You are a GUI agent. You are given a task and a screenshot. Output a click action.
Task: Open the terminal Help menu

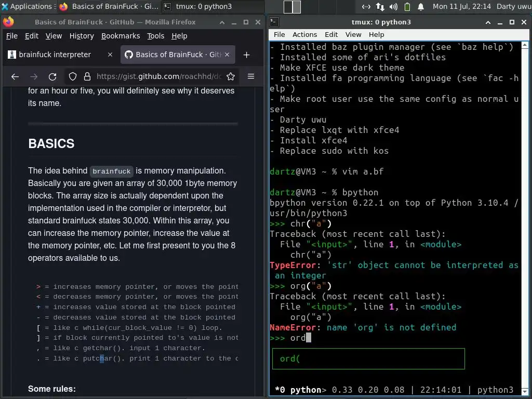pyautogui.click(x=376, y=35)
